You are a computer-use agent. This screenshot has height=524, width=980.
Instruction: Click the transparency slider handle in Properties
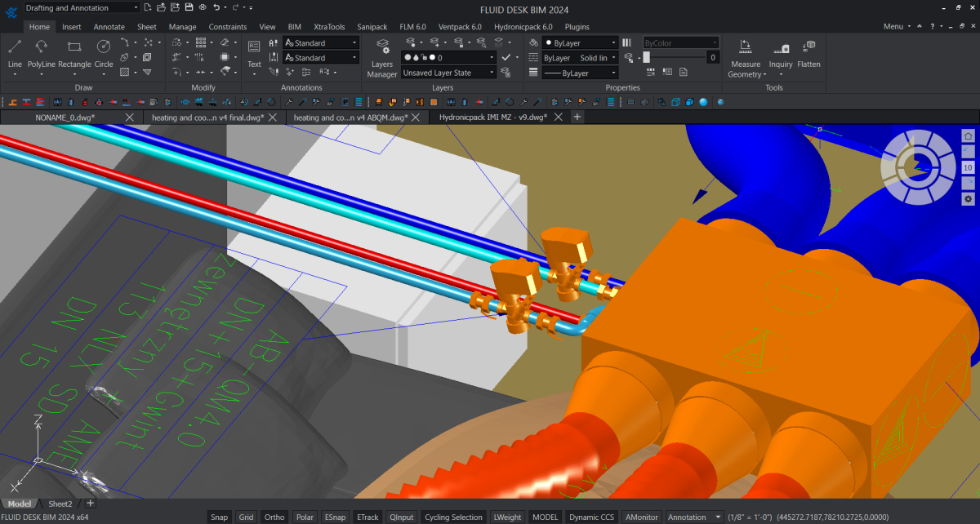click(x=646, y=57)
